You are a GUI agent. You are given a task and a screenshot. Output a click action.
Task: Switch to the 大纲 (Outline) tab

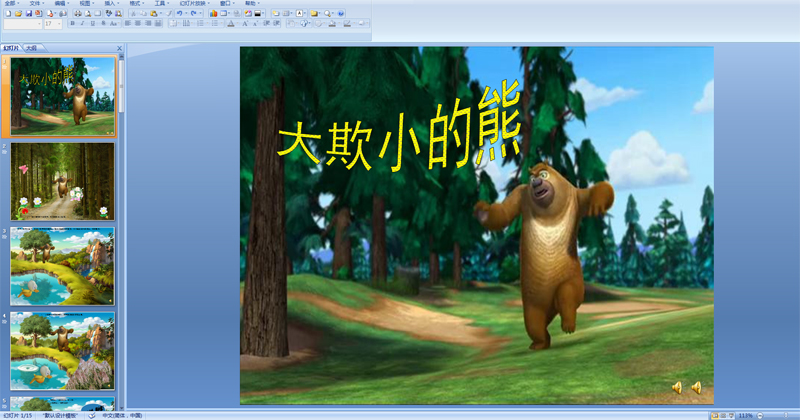tap(32, 48)
